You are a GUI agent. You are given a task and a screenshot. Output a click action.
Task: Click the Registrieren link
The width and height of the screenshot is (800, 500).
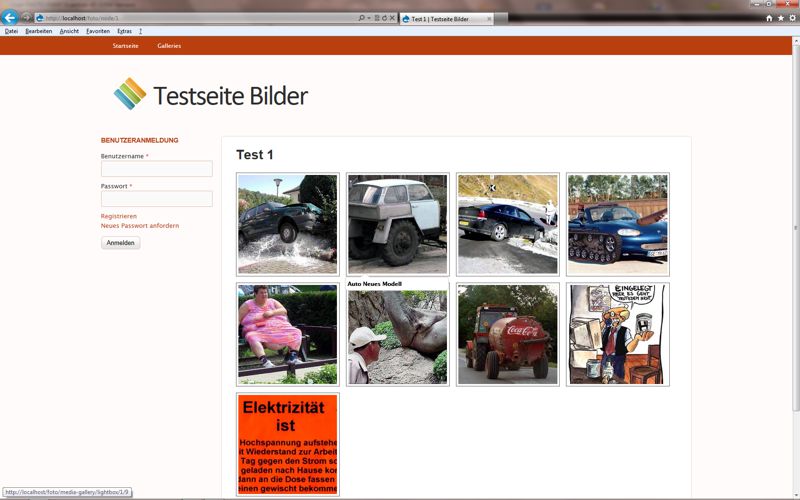pyautogui.click(x=119, y=216)
